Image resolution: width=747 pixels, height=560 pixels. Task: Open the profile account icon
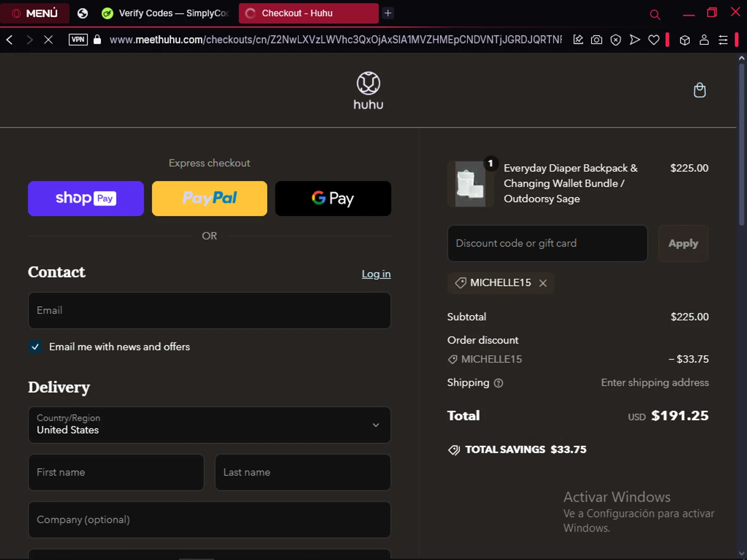(x=704, y=40)
